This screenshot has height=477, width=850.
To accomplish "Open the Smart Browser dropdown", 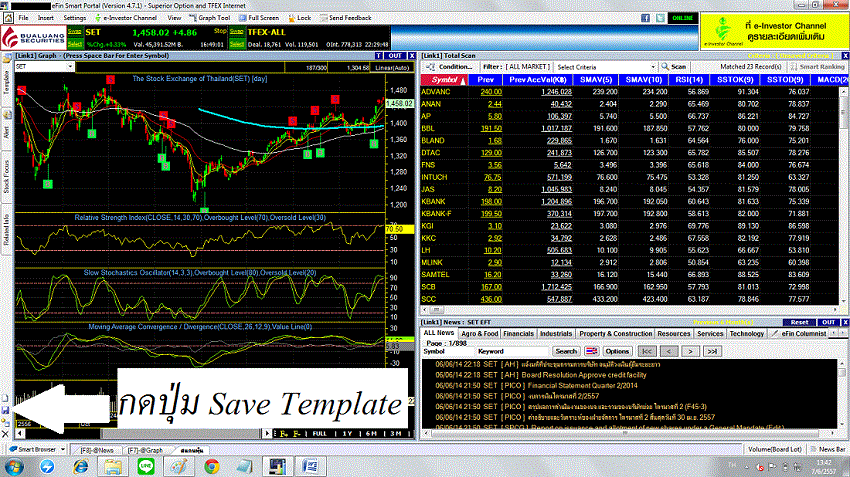I will click(x=62, y=449).
